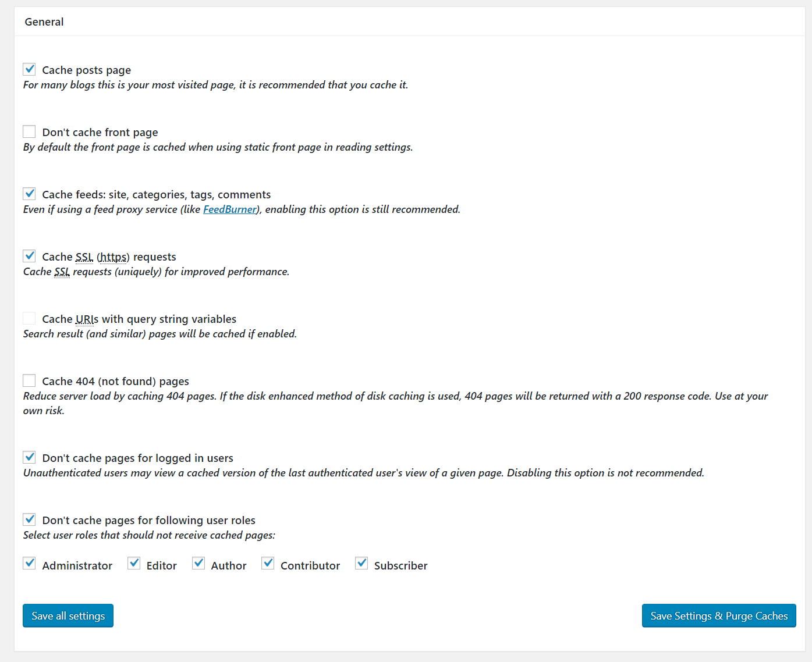This screenshot has width=812, height=662.
Task: Click Save Settings & Purge Caches button
Action: click(x=719, y=615)
